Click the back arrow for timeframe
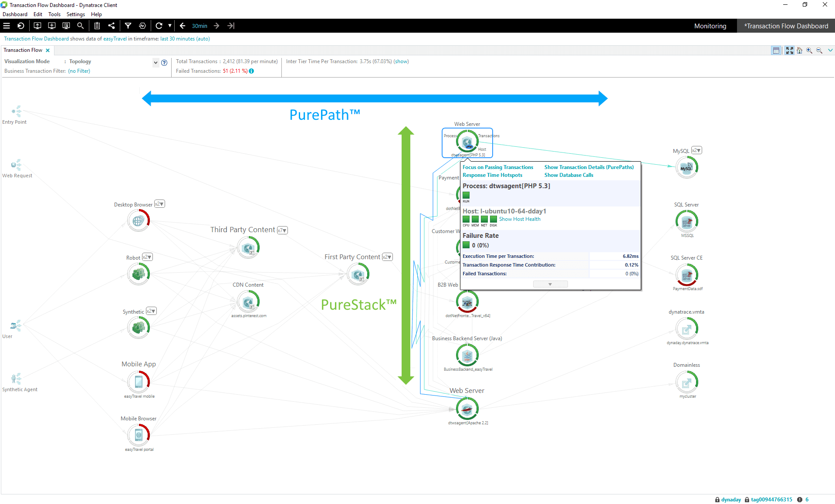The image size is (835, 504). [183, 26]
